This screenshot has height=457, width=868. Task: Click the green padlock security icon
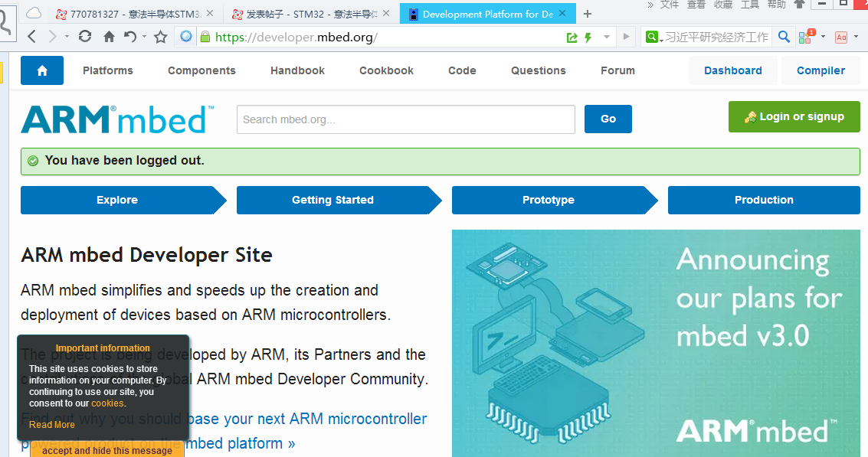pos(205,37)
